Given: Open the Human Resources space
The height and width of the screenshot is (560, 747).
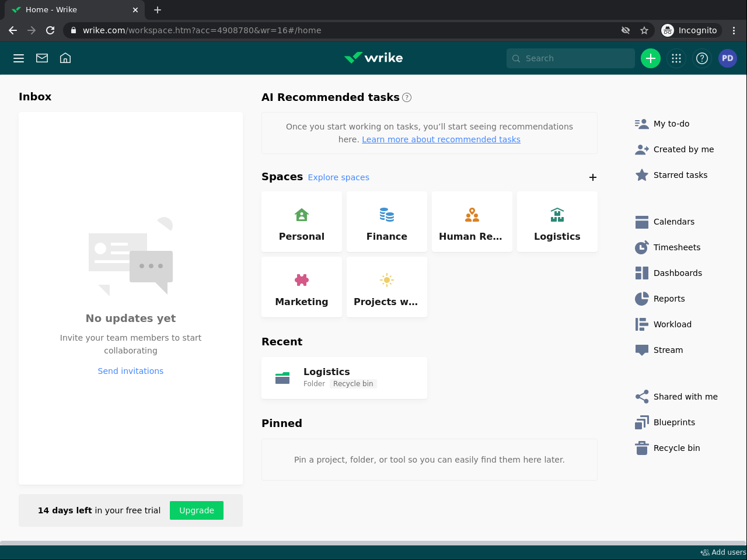Looking at the screenshot, I should tap(472, 222).
